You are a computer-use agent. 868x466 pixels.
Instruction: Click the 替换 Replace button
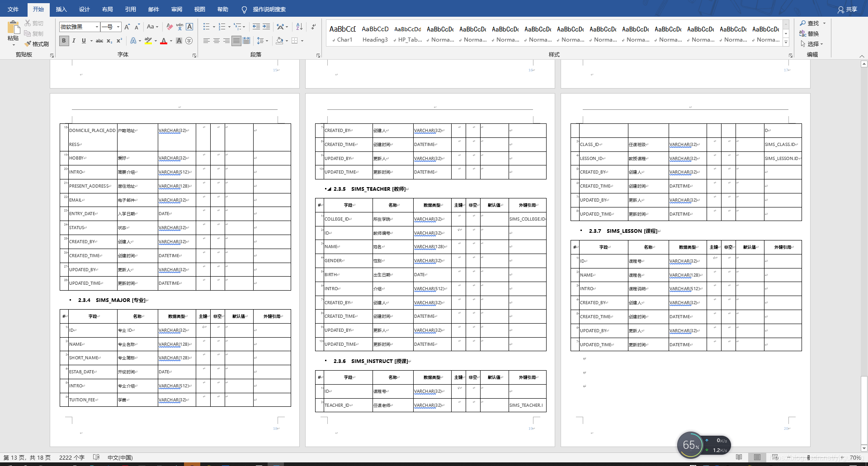pyautogui.click(x=809, y=33)
